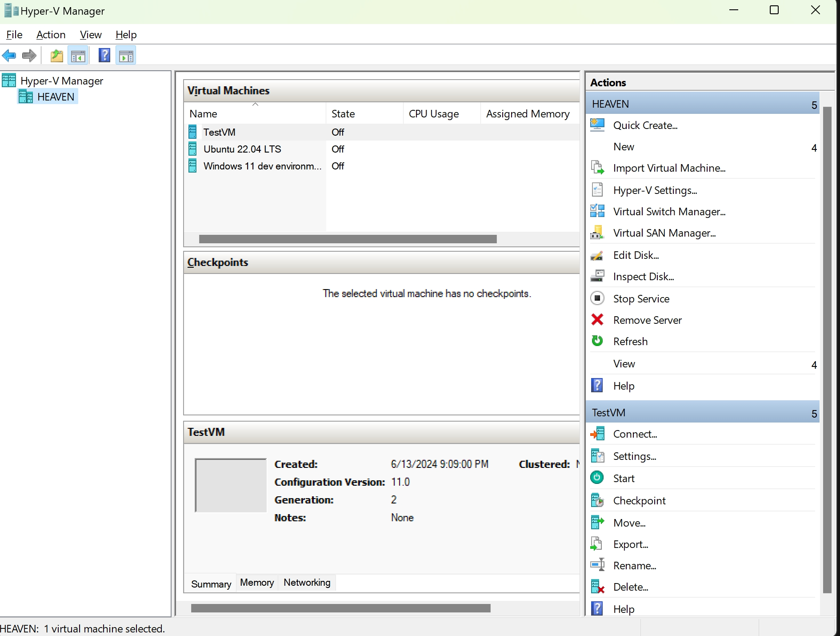
Task: Click the Export icon in Actions
Action: point(596,544)
